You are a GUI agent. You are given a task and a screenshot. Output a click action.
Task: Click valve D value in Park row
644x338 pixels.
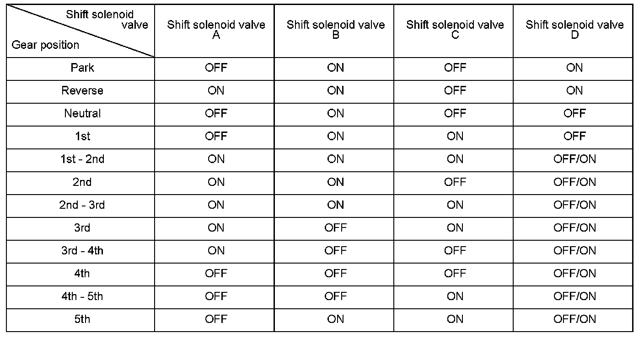click(574, 68)
